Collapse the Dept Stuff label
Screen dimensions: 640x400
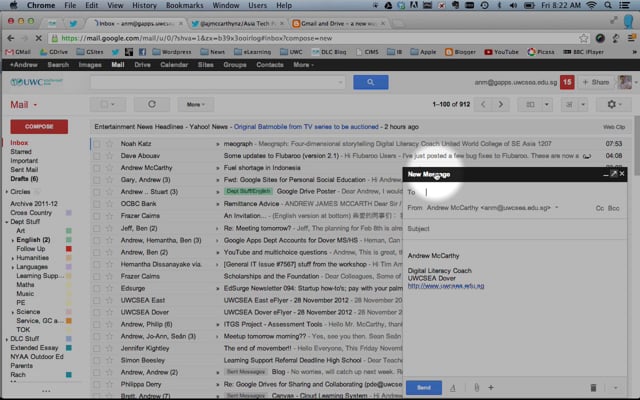click(7, 222)
